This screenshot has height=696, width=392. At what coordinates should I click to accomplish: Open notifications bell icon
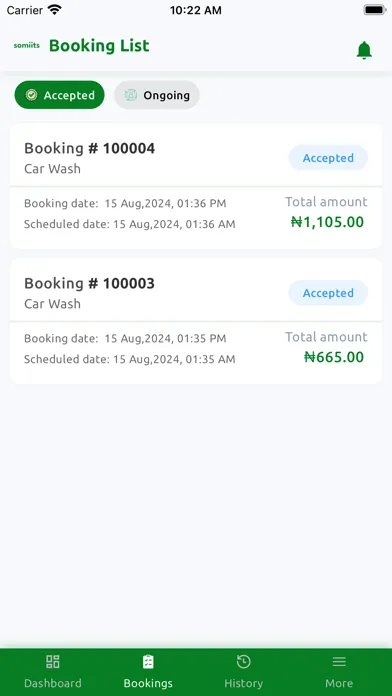(x=364, y=50)
